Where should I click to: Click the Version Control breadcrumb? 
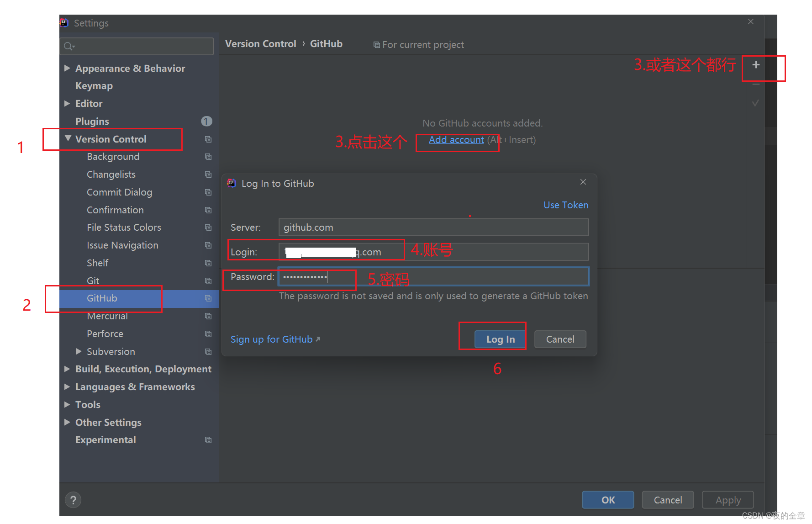(261, 44)
